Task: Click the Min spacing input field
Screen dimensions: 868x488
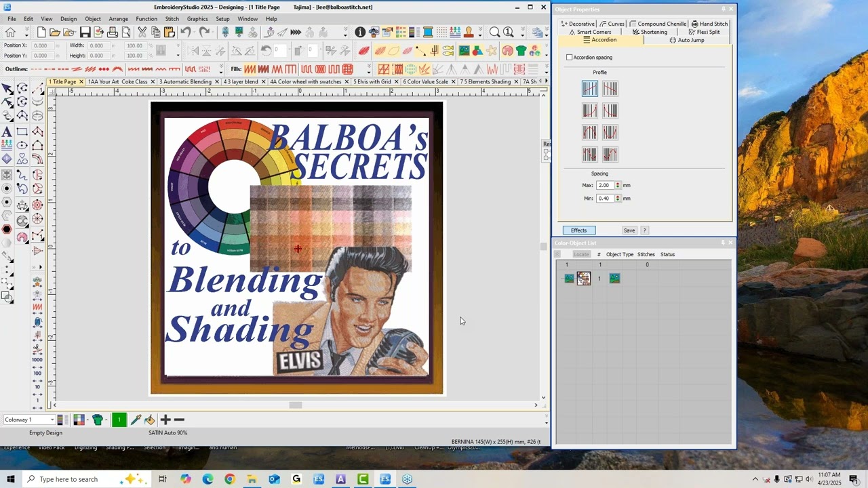Action: [x=604, y=199]
